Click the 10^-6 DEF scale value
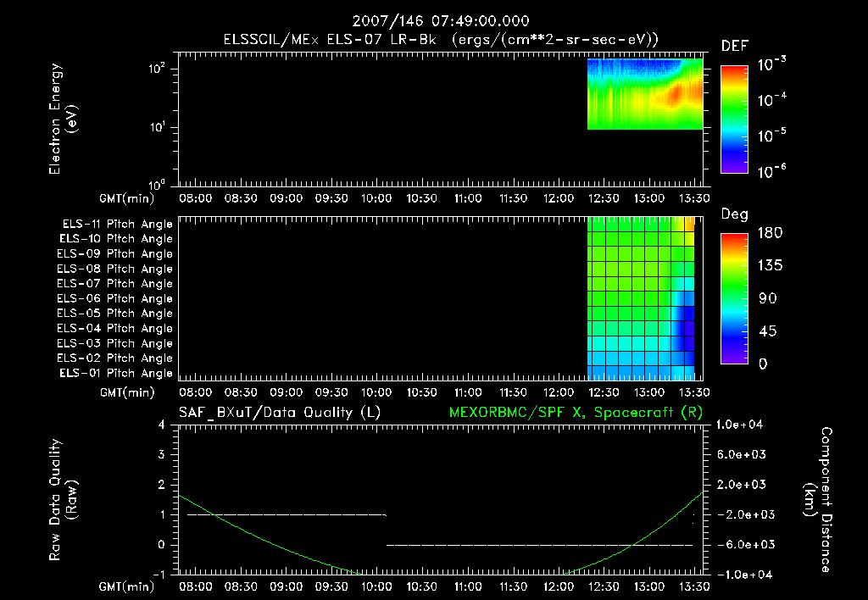Screen dimensions: 868x600 coord(771,170)
